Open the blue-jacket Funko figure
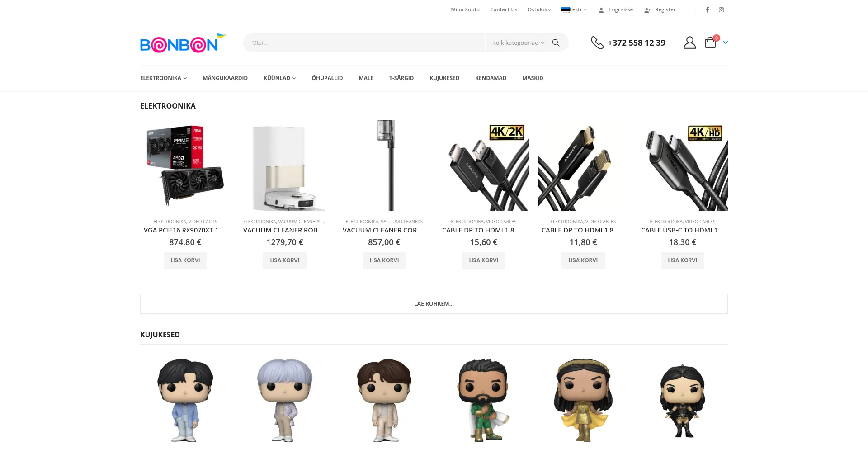868x449 pixels. [185, 400]
